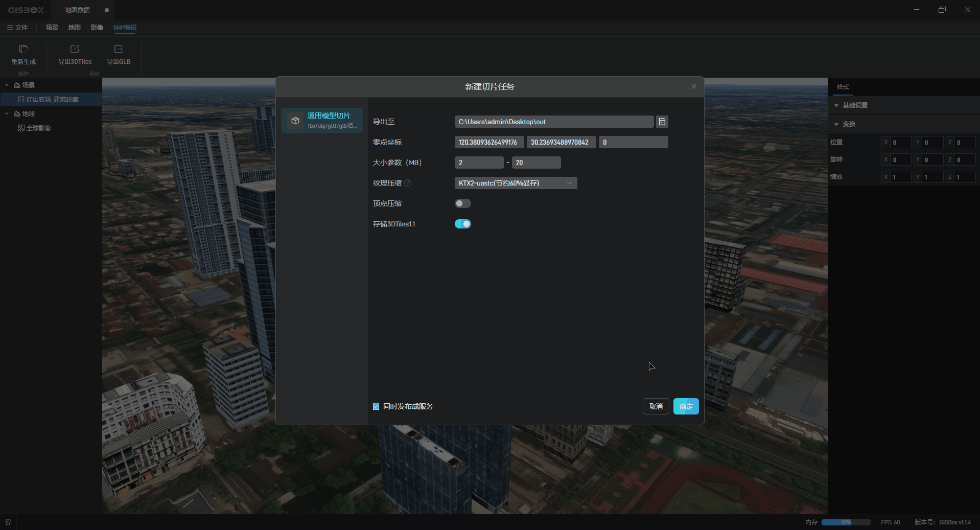The width and height of the screenshot is (980, 530).
Task: Select the 通用模型切片 cube icon
Action: click(x=295, y=121)
